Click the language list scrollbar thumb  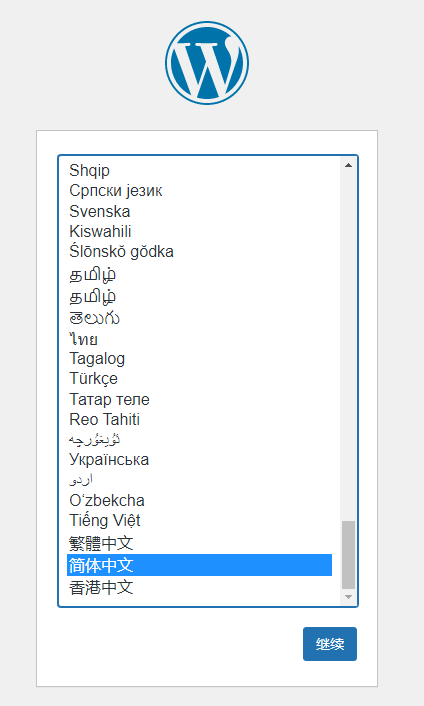click(348, 555)
